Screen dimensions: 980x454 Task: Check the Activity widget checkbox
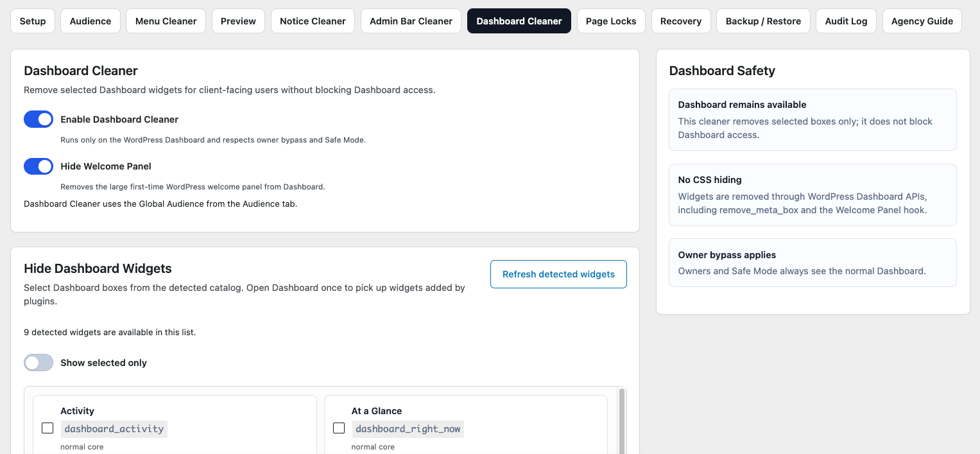[47, 428]
